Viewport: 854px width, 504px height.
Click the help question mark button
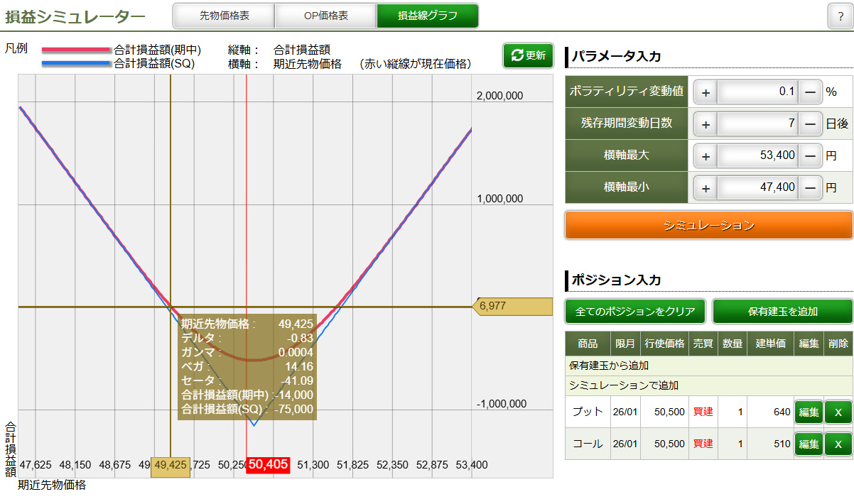click(x=841, y=16)
